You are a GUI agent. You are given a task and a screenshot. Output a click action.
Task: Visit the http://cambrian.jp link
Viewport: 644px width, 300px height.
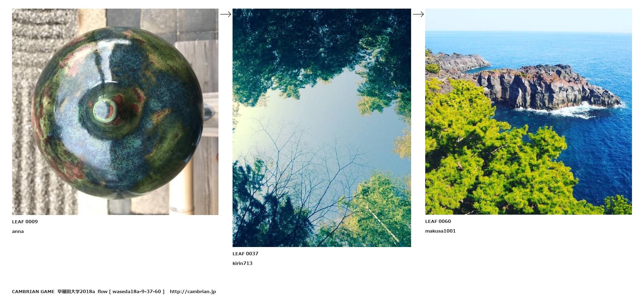coord(193,291)
